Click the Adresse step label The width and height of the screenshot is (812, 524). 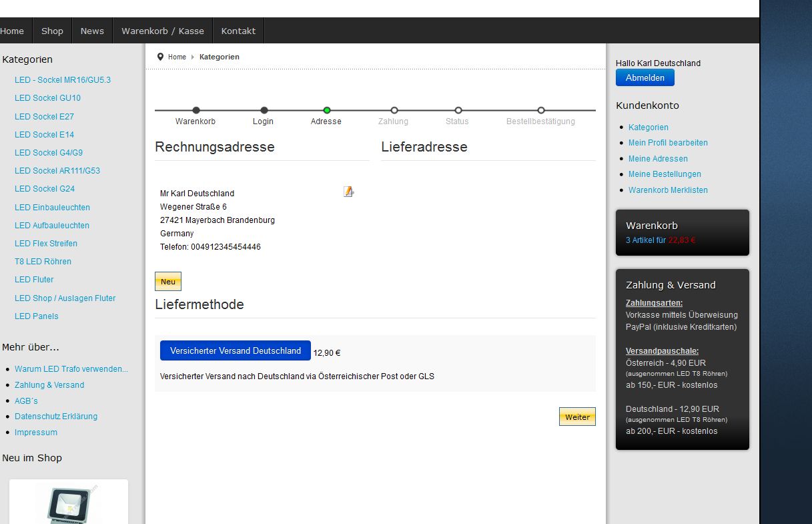(x=326, y=121)
